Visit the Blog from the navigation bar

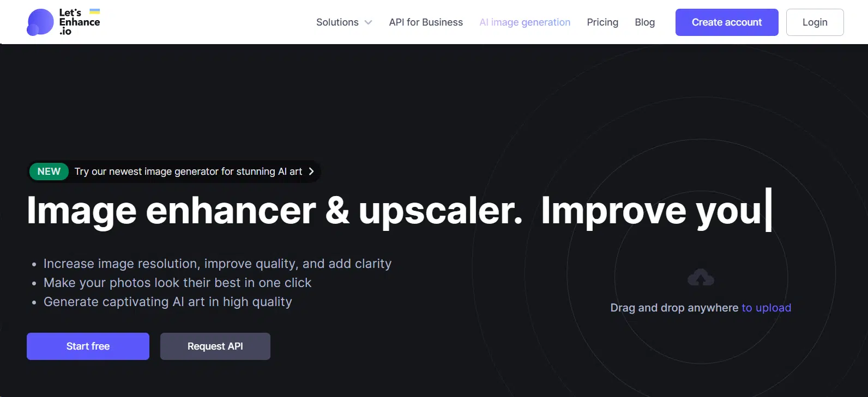pos(644,22)
